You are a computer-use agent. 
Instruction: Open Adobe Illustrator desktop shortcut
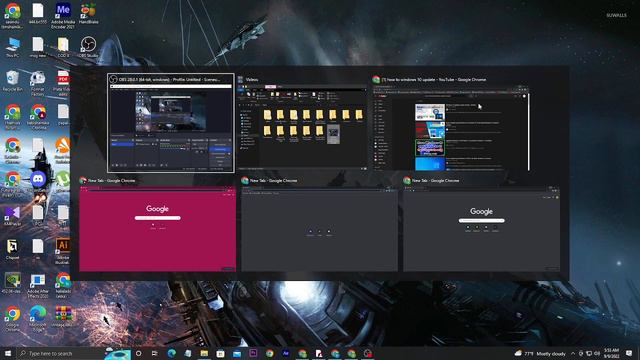(63, 251)
